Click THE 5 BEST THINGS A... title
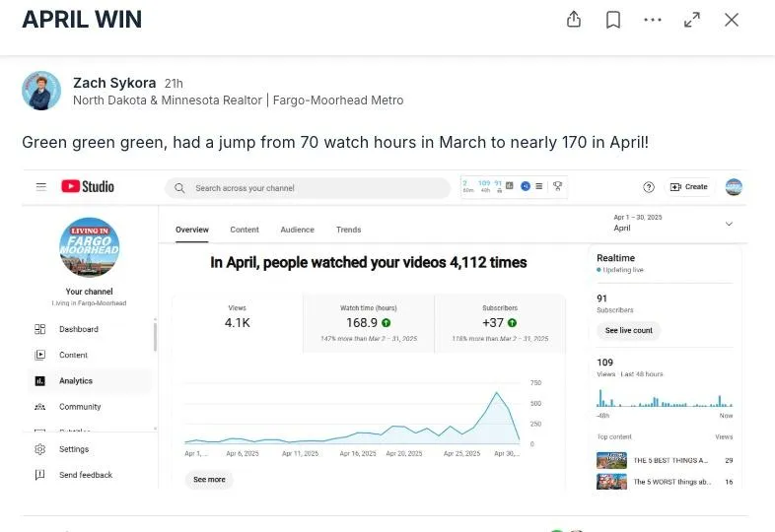 point(670,460)
